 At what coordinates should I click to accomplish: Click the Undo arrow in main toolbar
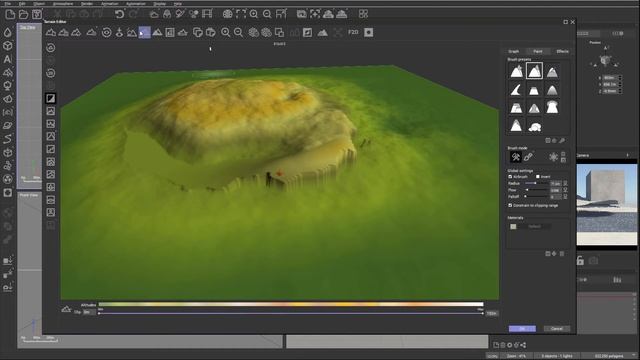point(119,14)
